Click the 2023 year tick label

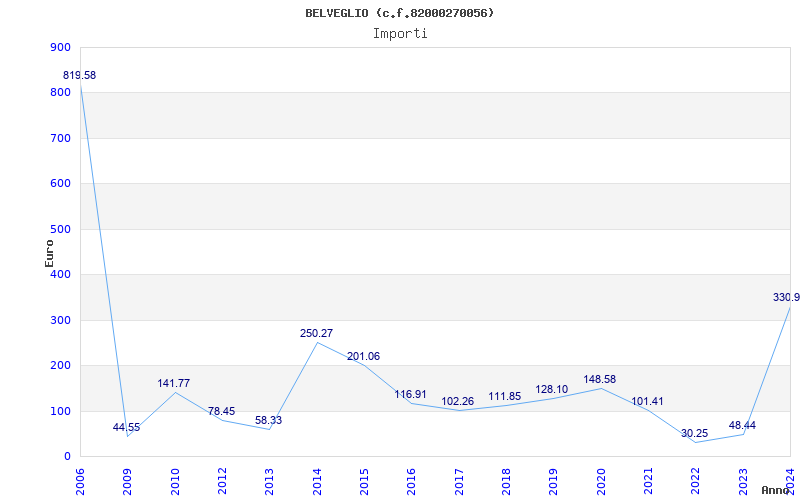[x=743, y=482]
